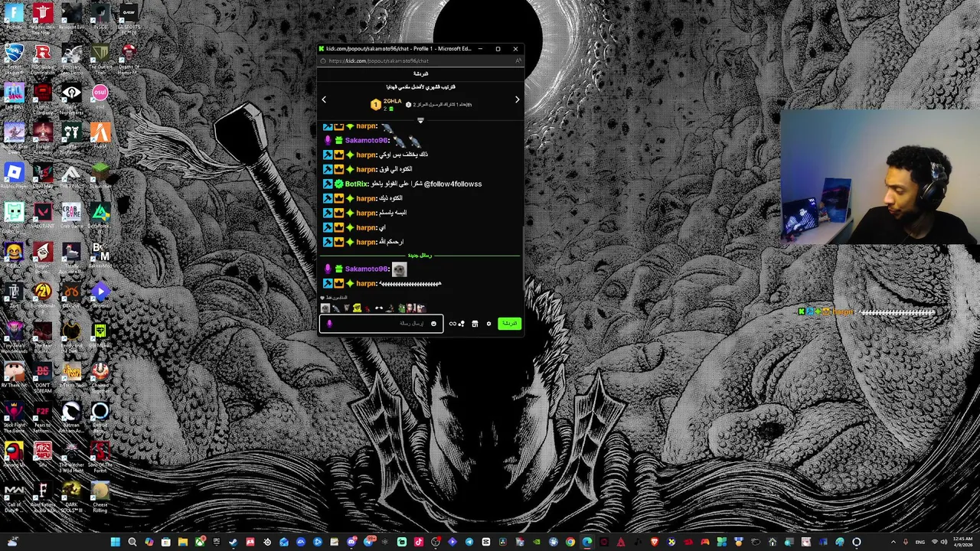This screenshot has height=551, width=980.
Task: Click the volume icon in system tray
Action: (943, 543)
